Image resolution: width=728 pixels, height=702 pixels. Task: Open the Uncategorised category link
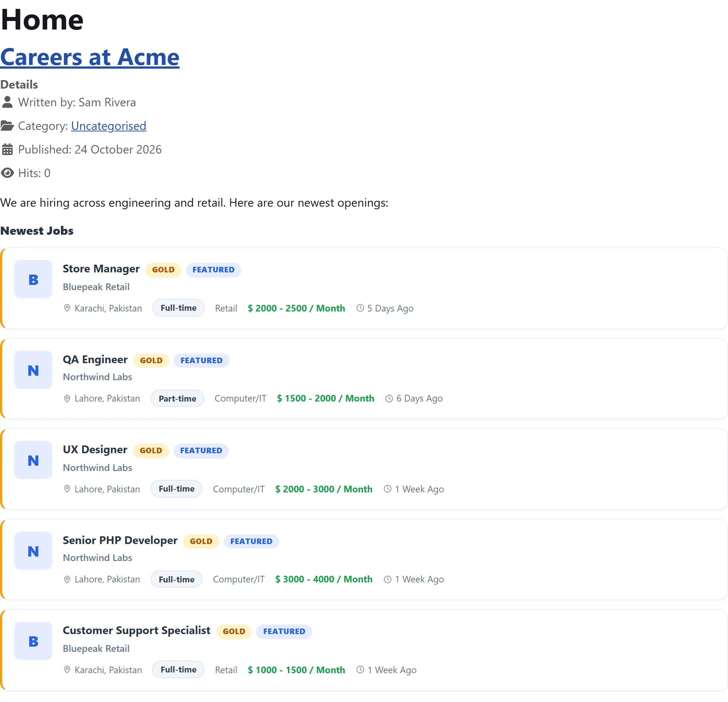(109, 126)
